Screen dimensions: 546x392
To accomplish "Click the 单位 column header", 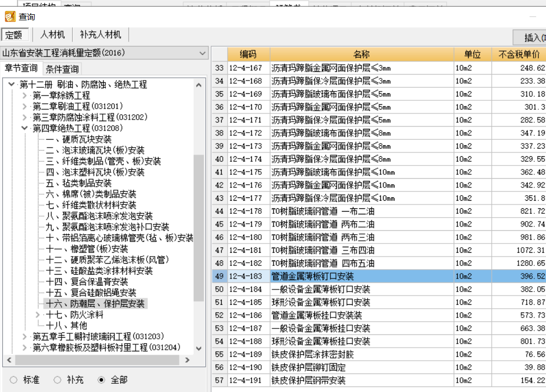I will click(x=472, y=54).
